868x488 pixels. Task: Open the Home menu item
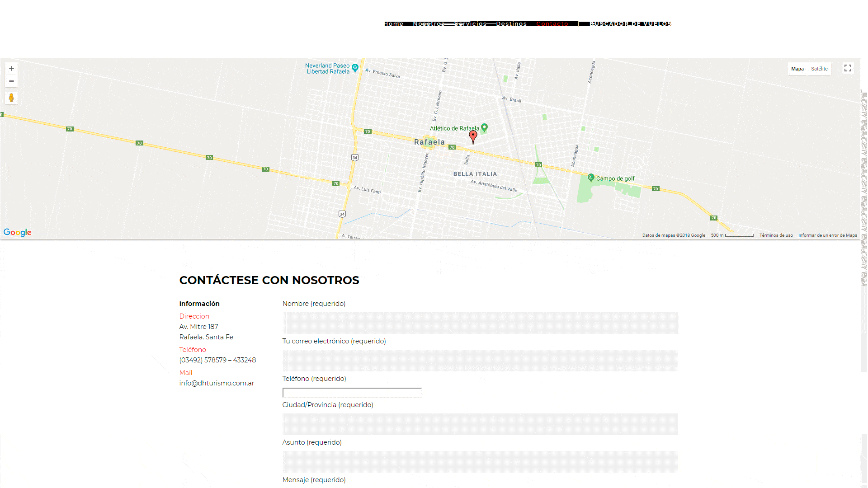coord(393,23)
